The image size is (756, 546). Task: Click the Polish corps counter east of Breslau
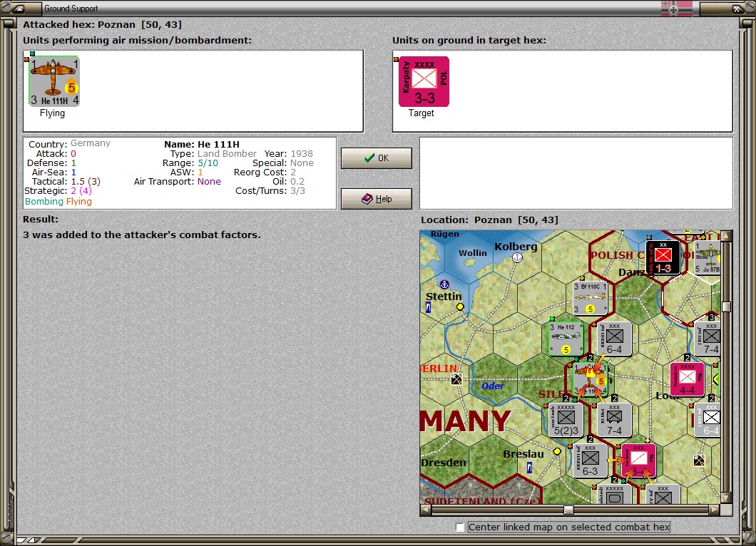[638, 460]
